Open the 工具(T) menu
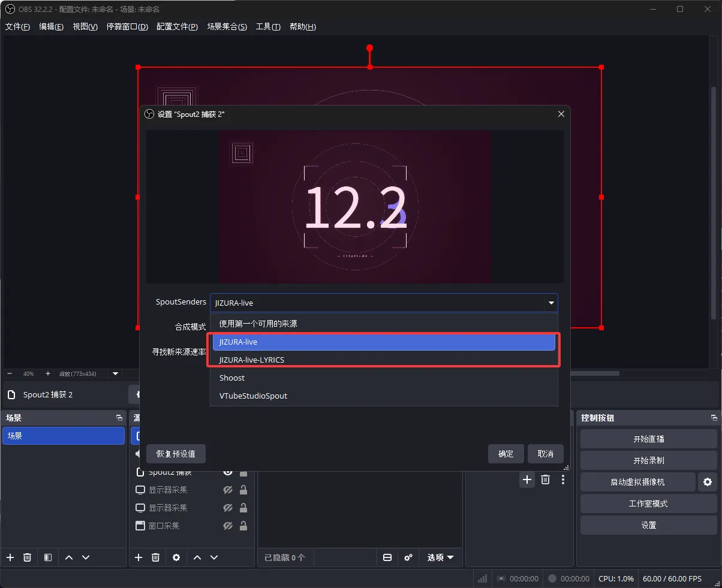 268,27
